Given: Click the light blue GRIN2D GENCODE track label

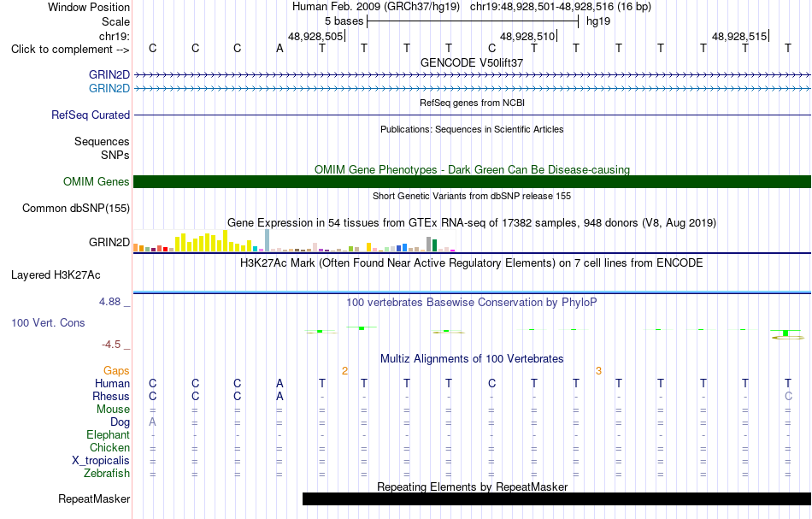Looking at the screenshot, I should tap(109, 88).
